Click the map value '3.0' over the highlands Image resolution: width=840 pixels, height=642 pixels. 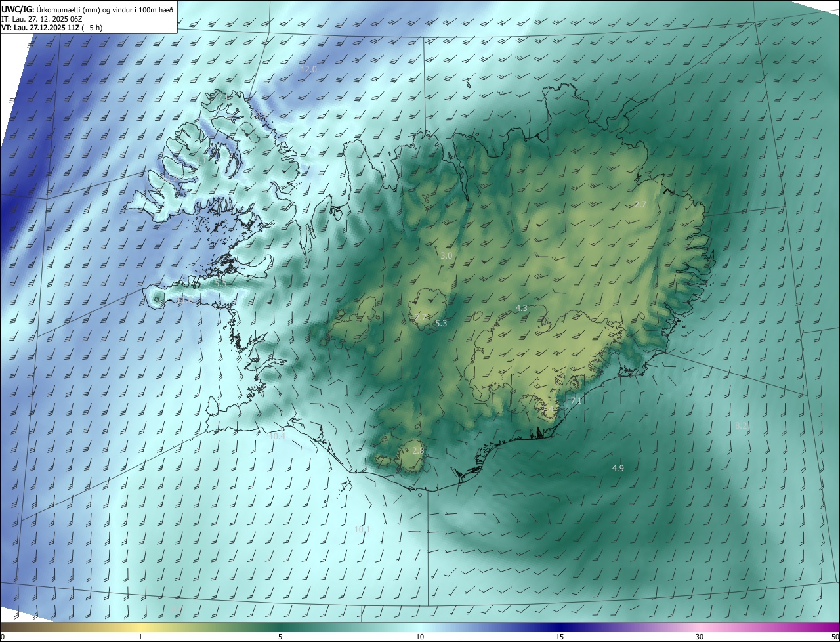point(446,255)
